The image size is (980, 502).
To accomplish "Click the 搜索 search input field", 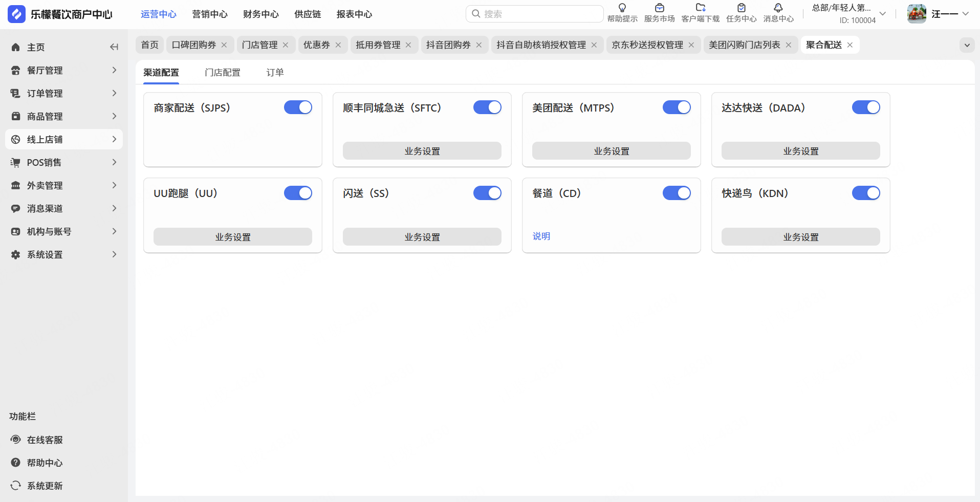I will click(534, 14).
